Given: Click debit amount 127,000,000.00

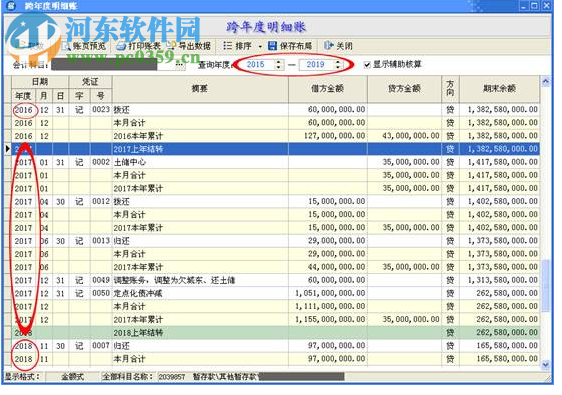Looking at the screenshot, I should 334,136.
